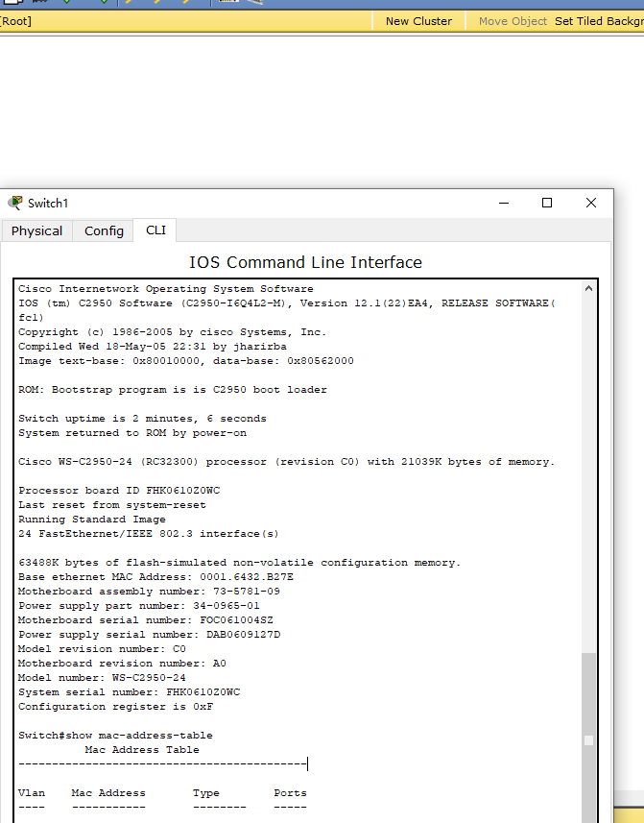
Task: Open the Config tab
Action: point(104,230)
